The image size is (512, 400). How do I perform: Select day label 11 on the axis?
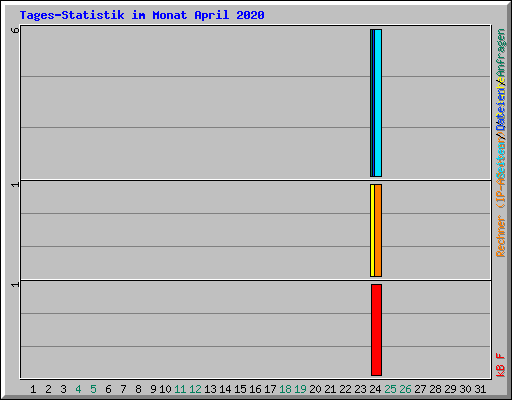tap(180, 389)
